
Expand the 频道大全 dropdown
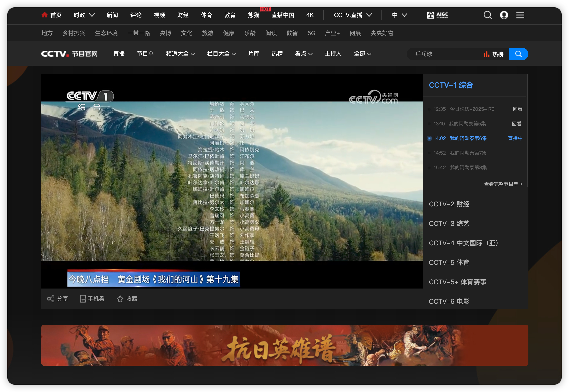[x=193, y=54]
